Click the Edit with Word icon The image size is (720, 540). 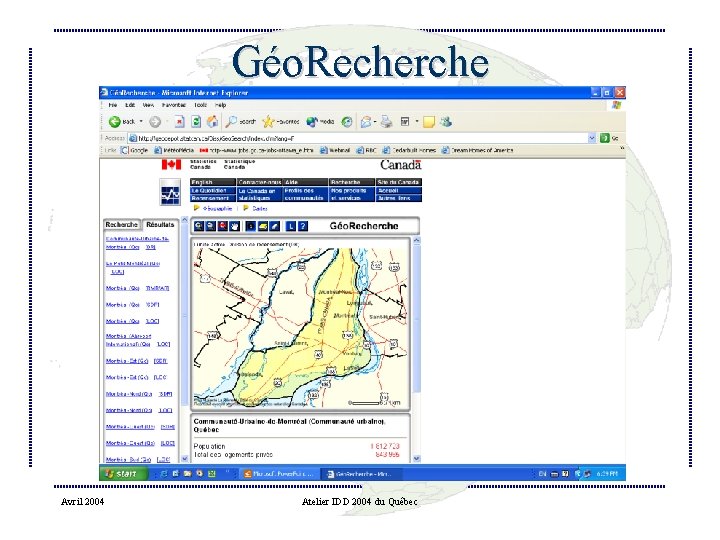coord(405,122)
